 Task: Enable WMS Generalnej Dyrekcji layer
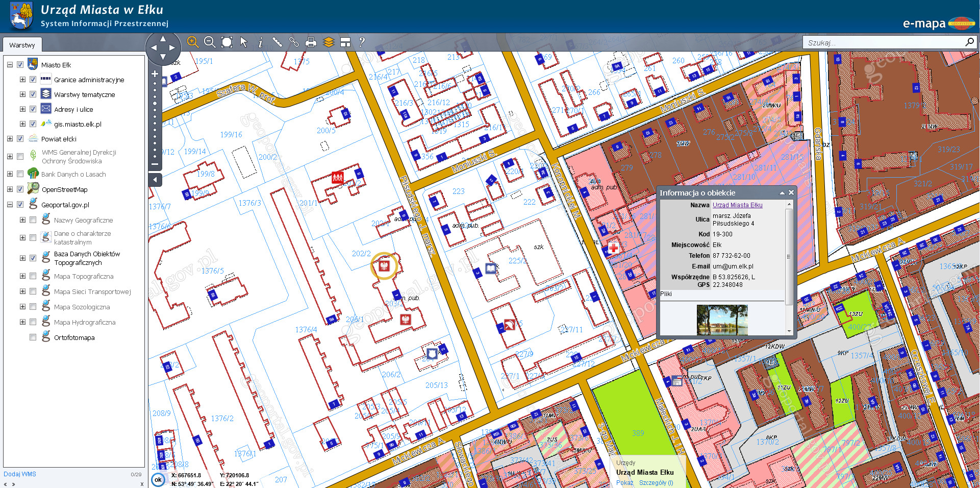[x=20, y=156]
